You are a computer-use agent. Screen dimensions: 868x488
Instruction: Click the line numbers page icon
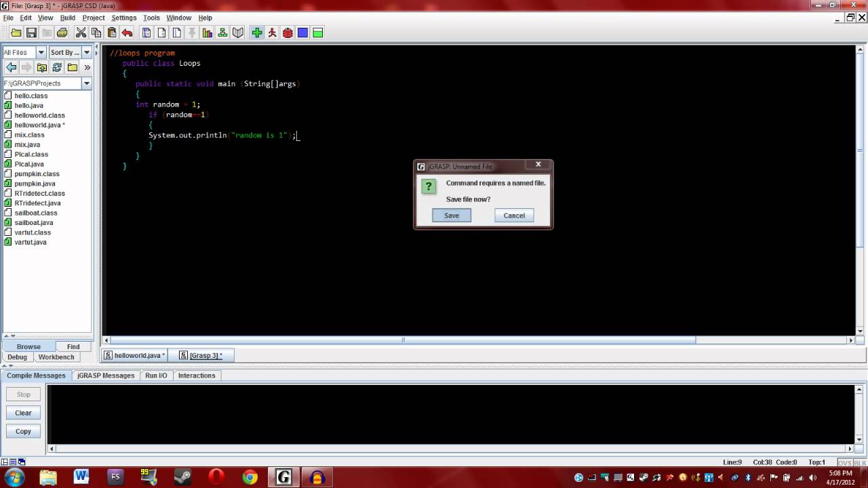click(x=176, y=33)
